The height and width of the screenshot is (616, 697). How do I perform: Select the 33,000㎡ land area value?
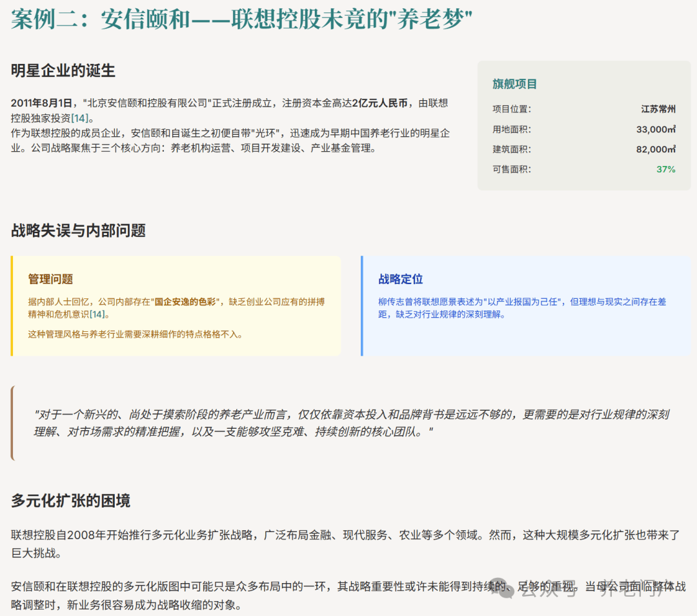click(x=655, y=129)
